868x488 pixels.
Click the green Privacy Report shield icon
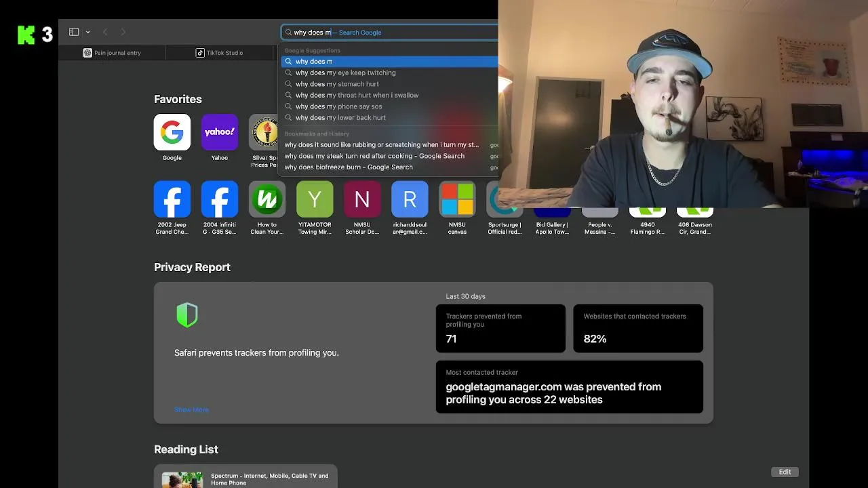pos(187,315)
